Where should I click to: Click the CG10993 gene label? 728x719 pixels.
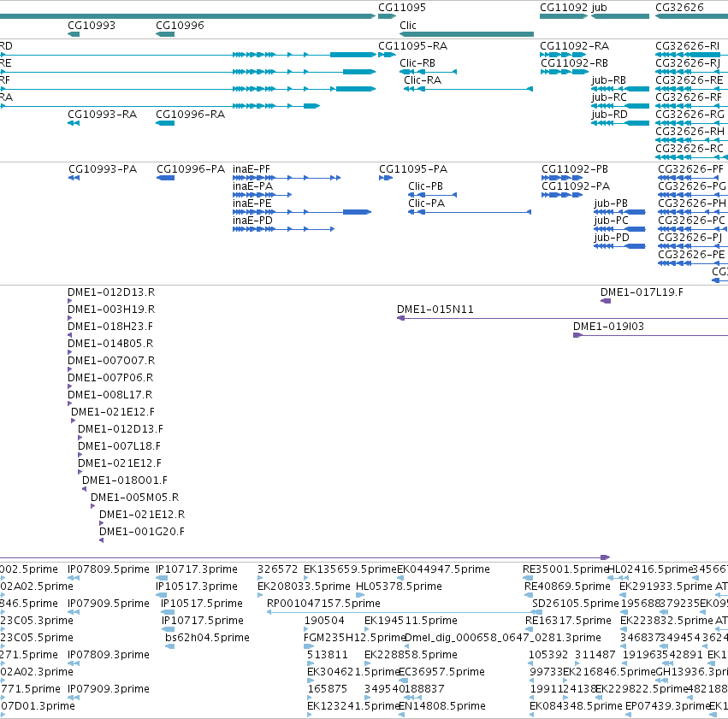[x=92, y=26]
